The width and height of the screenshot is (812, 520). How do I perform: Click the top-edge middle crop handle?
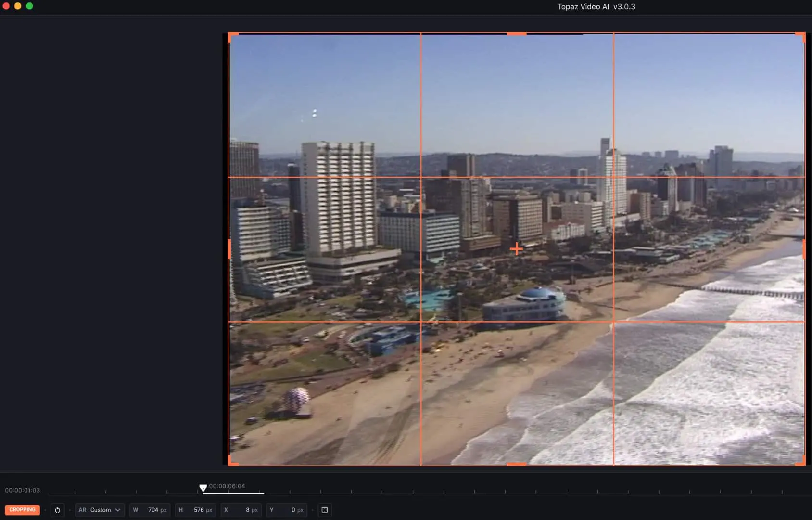tap(517, 33)
